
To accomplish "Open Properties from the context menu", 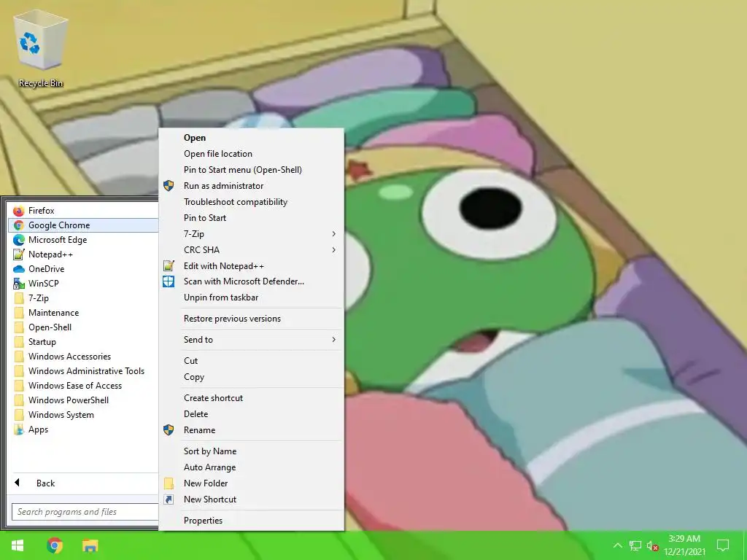I will coord(251,521).
